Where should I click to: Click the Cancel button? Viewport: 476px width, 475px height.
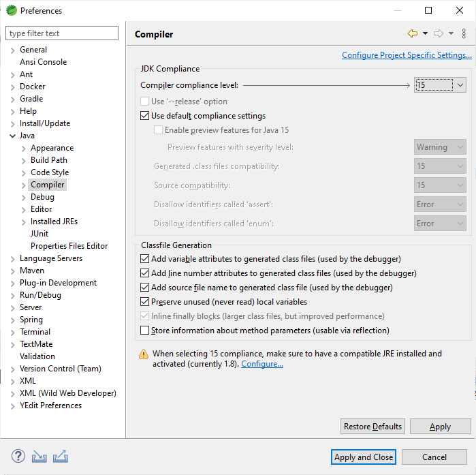(434, 457)
